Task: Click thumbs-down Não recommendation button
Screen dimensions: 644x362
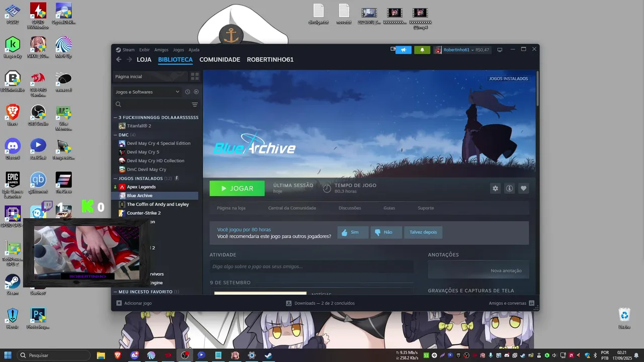Action: pos(386,232)
